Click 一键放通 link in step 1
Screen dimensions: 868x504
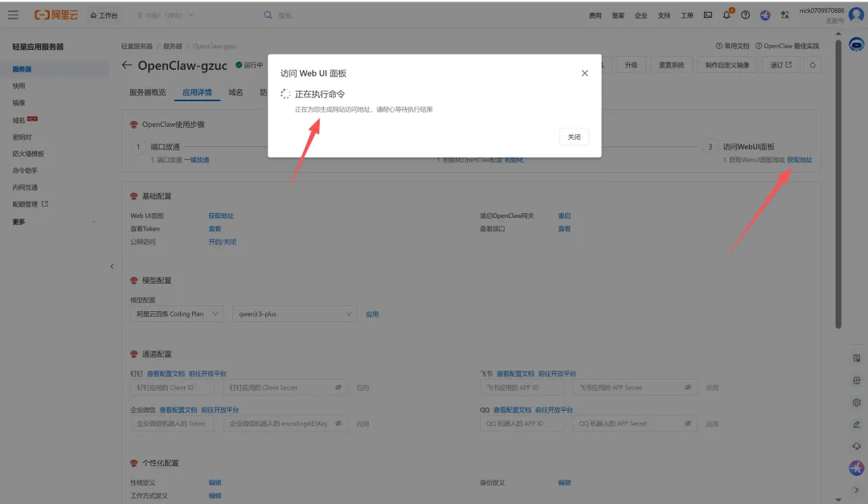pyautogui.click(x=197, y=160)
